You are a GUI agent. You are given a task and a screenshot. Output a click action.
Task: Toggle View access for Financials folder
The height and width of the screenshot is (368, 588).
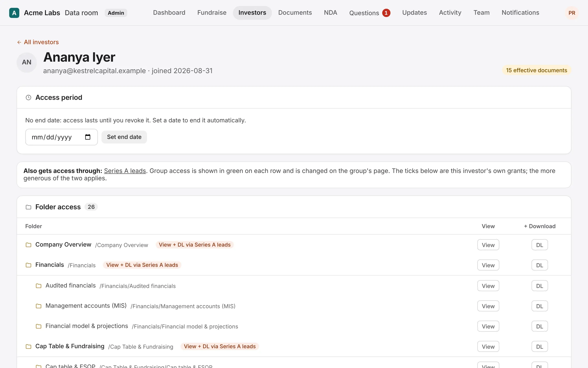[488, 265]
